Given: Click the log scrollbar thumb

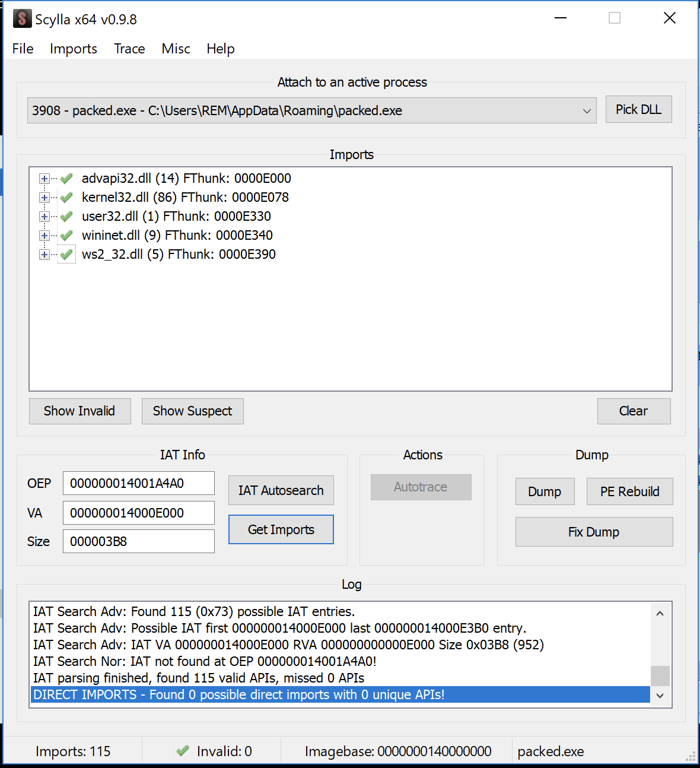Looking at the screenshot, I should click(660, 676).
